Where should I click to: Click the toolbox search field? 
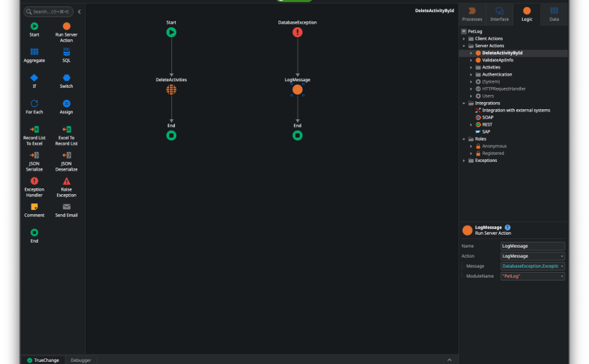[49, 11]
